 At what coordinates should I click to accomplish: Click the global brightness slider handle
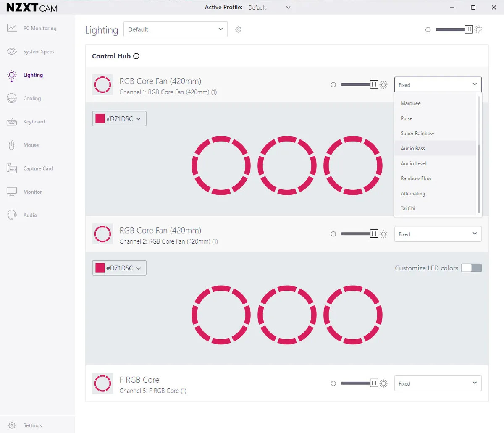tap(469, 29)
